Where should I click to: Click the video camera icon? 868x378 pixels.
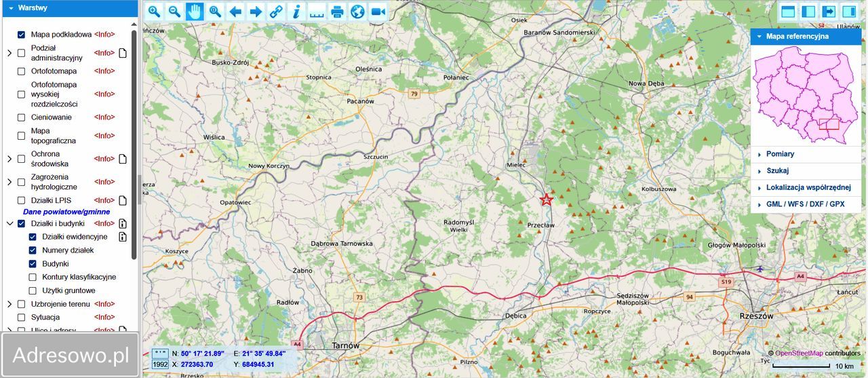[x=378, y=12]
